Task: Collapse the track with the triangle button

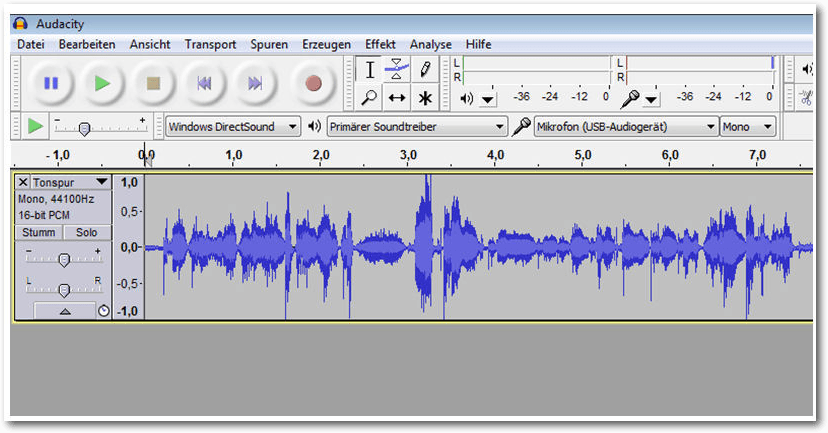Action: (x=65, y=311)
